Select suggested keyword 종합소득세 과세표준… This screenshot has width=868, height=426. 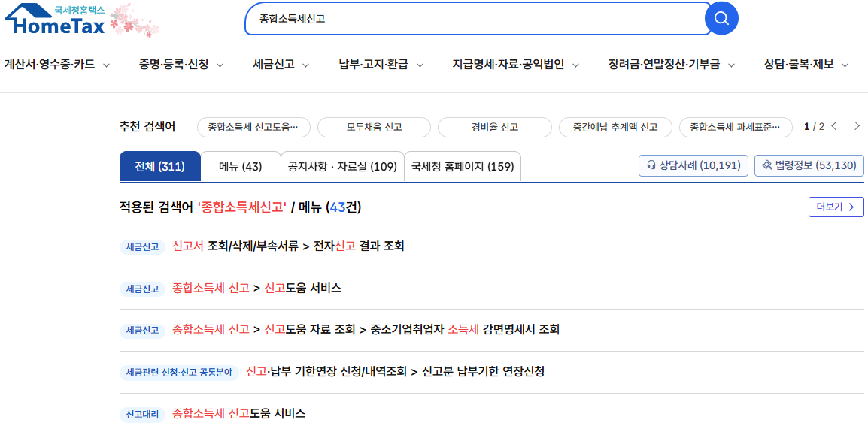[736, 127]
